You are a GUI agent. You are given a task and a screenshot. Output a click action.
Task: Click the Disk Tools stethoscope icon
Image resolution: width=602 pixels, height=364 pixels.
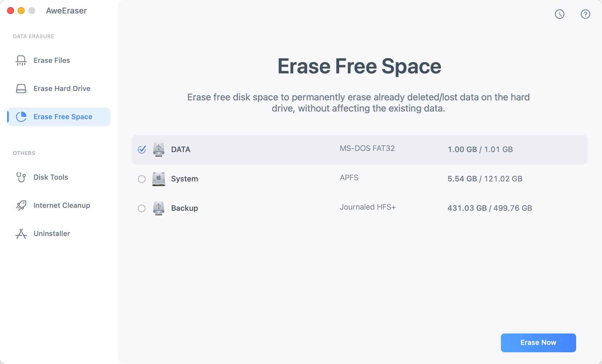(21, 177)
